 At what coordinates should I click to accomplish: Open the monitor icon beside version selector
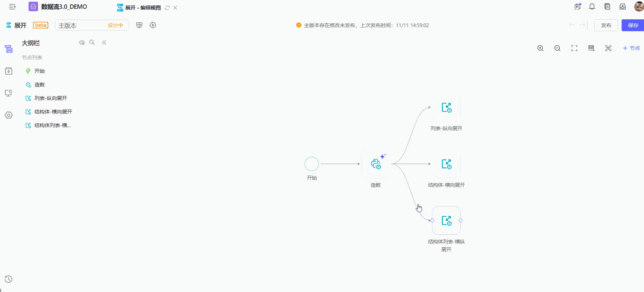click(x=139, y=25)
